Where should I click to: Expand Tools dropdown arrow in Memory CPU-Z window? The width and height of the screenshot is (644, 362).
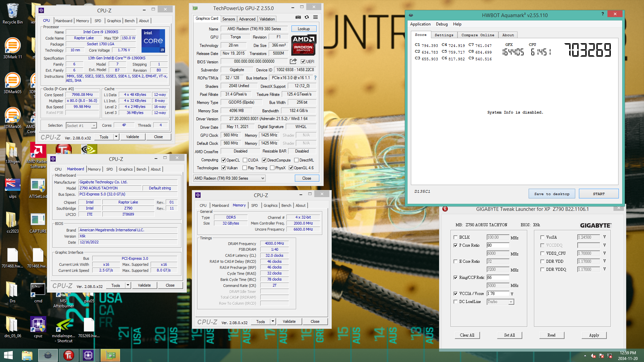[273, 321]
